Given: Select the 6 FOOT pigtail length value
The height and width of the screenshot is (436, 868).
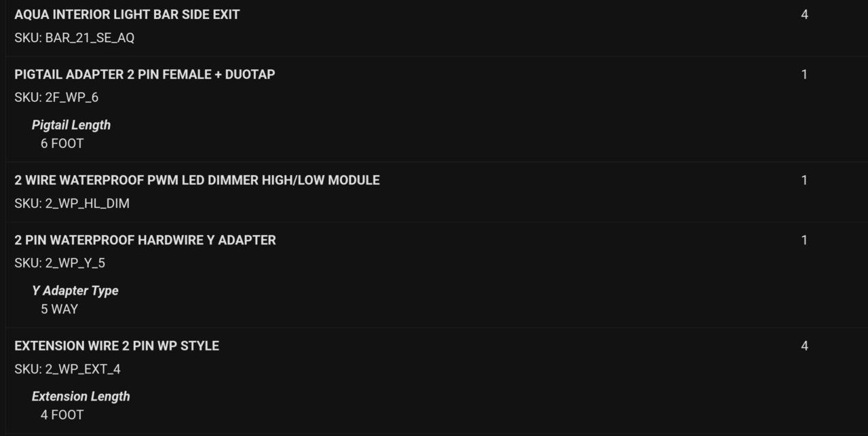Looking at the screenshot, I should [x=62, y=144].
